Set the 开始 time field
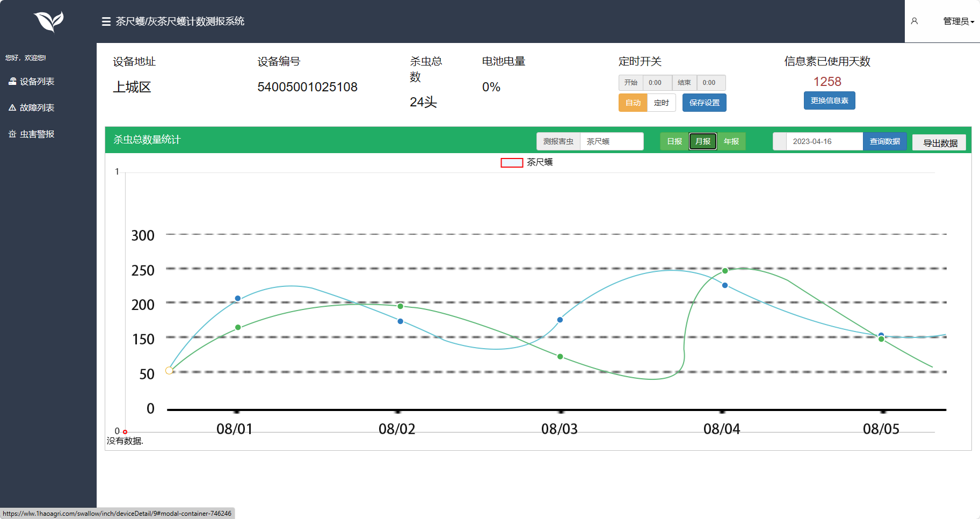 tap(657, 83)
